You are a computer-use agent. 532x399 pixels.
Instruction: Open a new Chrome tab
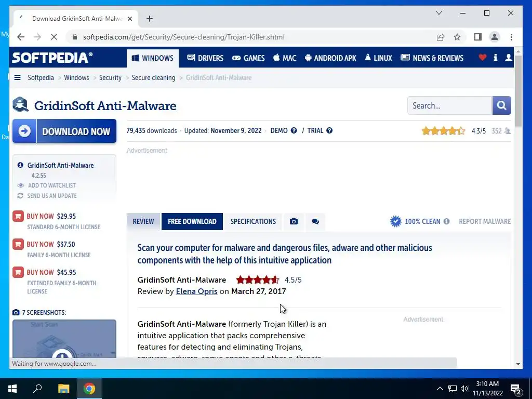tap(150, 19)
